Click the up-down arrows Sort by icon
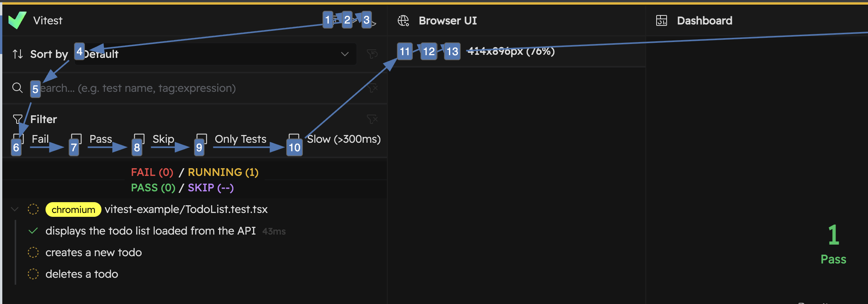The height and width of the screenshot is (304, 868). click(18, 54)
